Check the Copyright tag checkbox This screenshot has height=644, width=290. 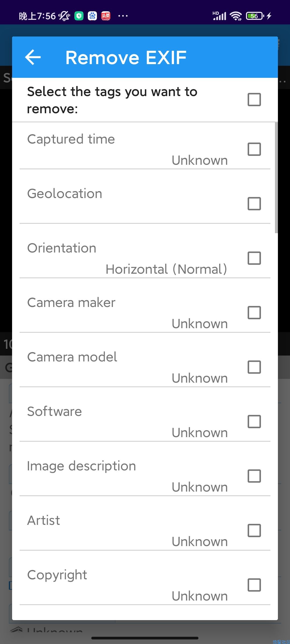pos(254,585)
